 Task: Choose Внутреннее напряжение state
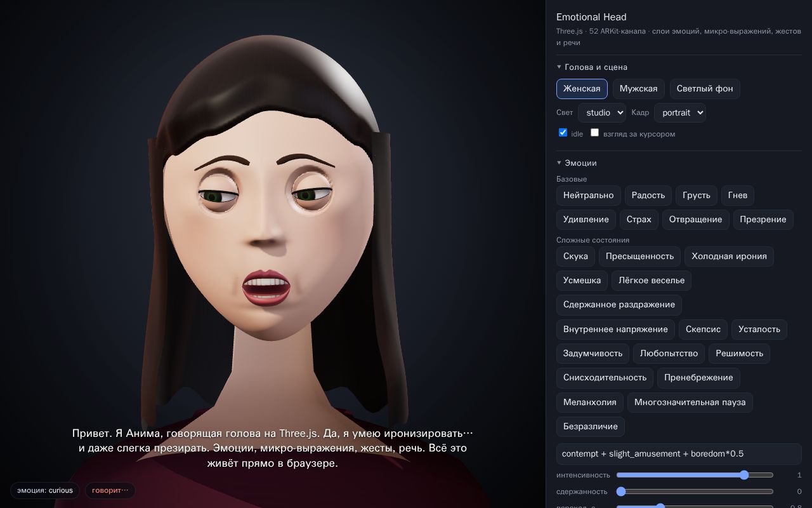pyautogui.click(x=615, y=330)
